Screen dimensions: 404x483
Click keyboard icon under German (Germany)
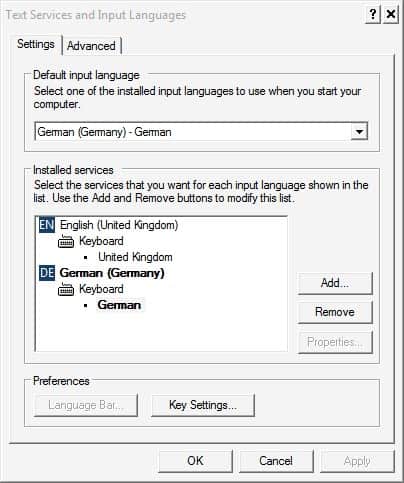click(66, 289)
